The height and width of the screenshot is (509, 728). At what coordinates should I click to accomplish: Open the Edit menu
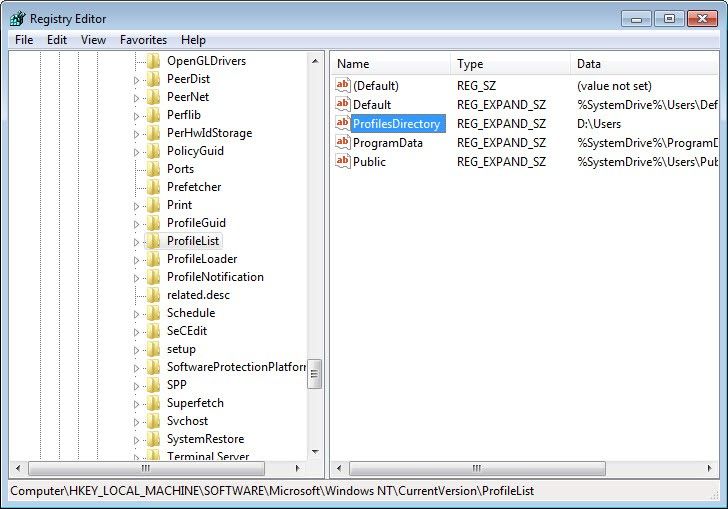[57, 40]
